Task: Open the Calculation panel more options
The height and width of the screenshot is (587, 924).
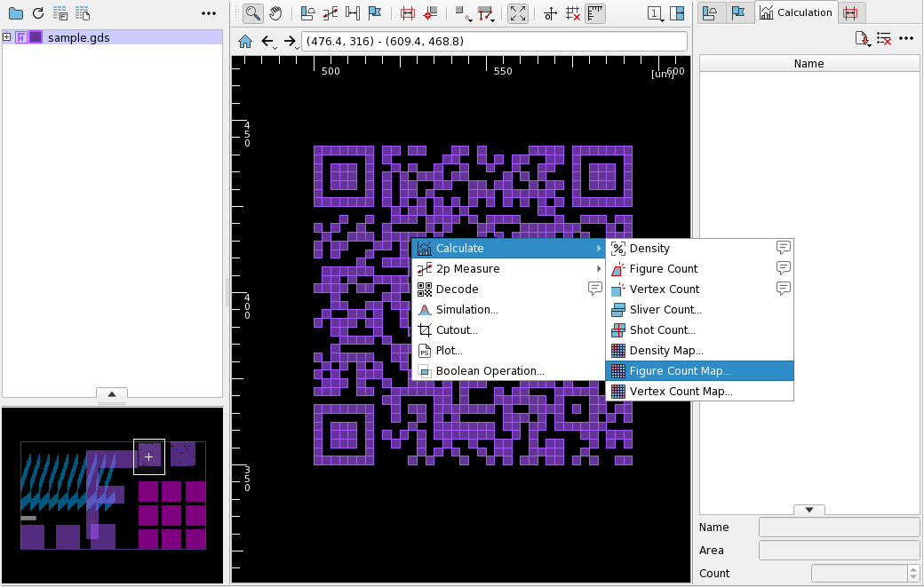Action: (x=906, y=38)
